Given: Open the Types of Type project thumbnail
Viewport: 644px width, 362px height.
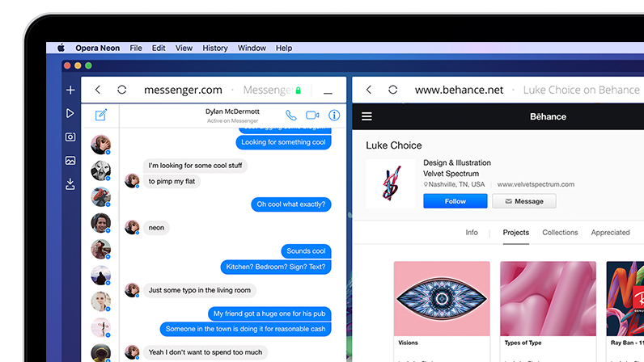Looking at the screenshot, I should pos(548,299).
